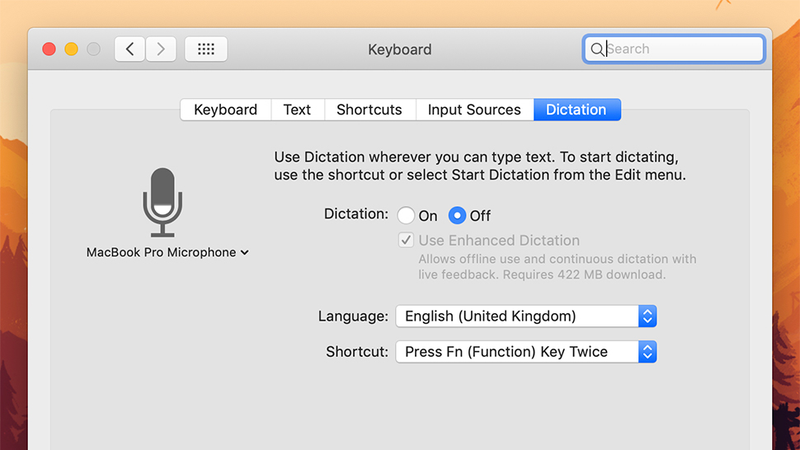
Task: Select the Dictation Off radio button
Action: pyautogui.click(x=457, y=215)
